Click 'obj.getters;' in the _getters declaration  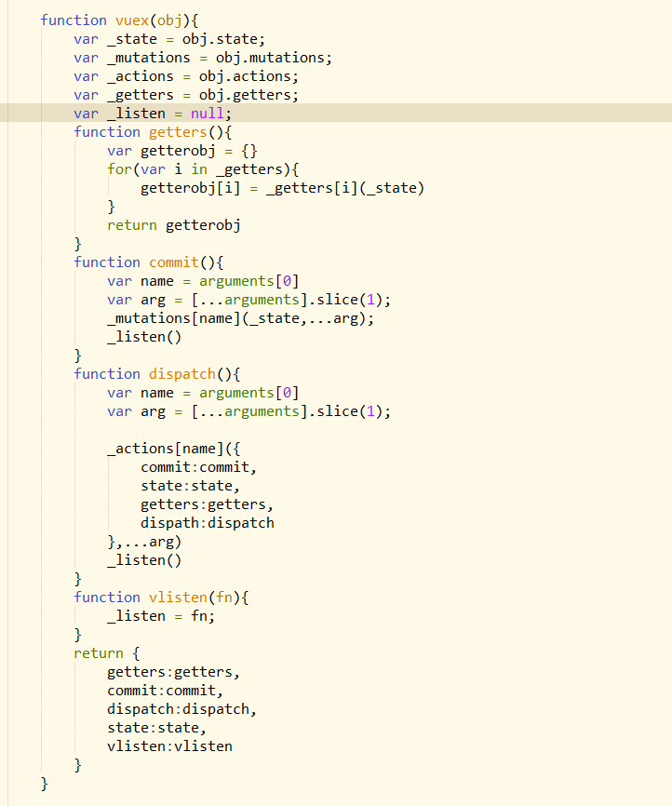click(249, 95)
